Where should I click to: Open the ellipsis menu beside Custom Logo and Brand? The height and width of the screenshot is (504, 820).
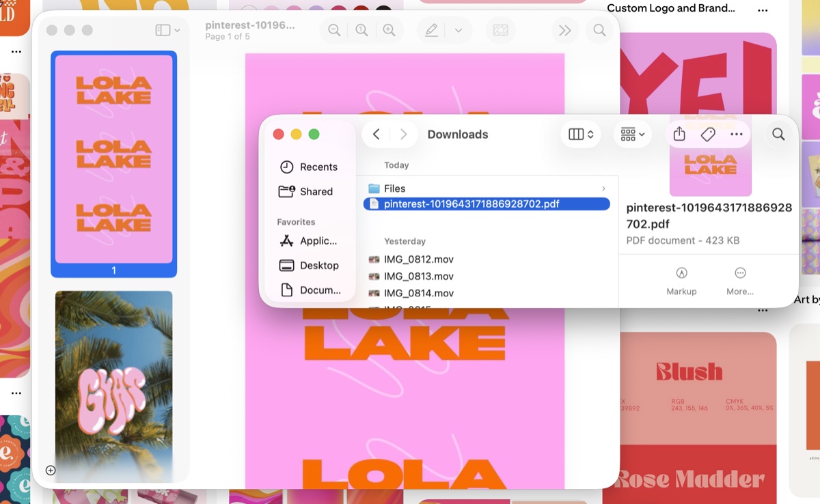pyautogui.click(x=763, y=10)
